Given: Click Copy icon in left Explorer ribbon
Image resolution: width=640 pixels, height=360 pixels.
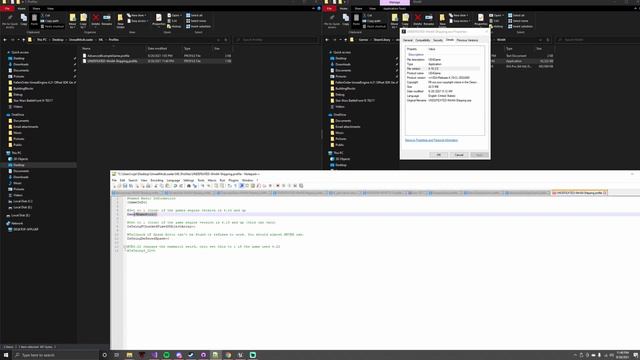Looking at the screenshot, I should tap(24, 20).
